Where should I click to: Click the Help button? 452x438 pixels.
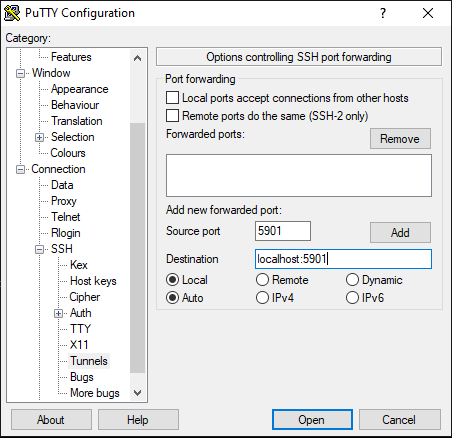(x=138, y=420)
